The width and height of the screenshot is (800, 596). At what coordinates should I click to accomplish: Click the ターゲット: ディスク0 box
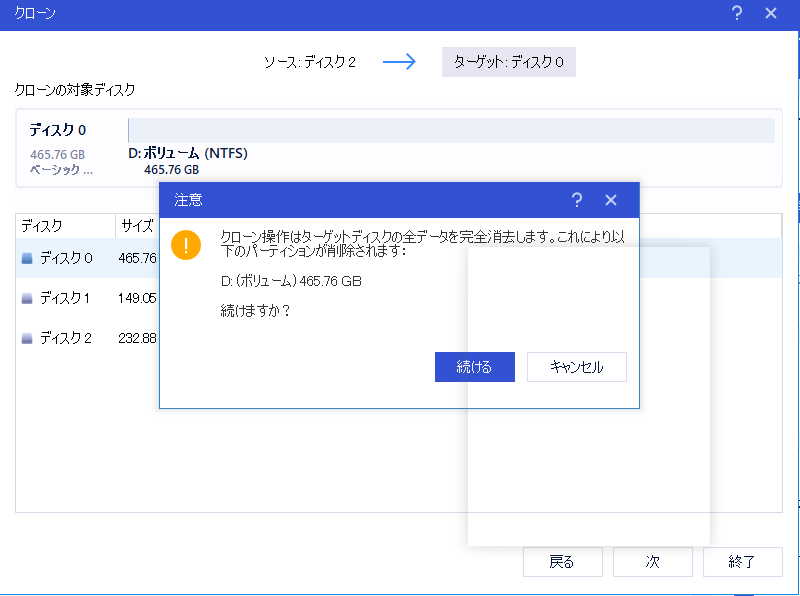[x=508, y=62]
